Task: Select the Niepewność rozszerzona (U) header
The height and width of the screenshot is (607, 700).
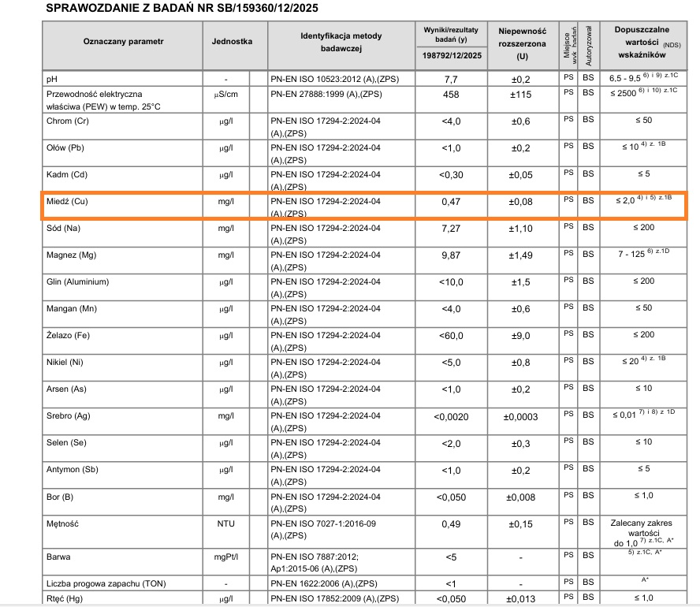Action: click(x=522, y=43)
